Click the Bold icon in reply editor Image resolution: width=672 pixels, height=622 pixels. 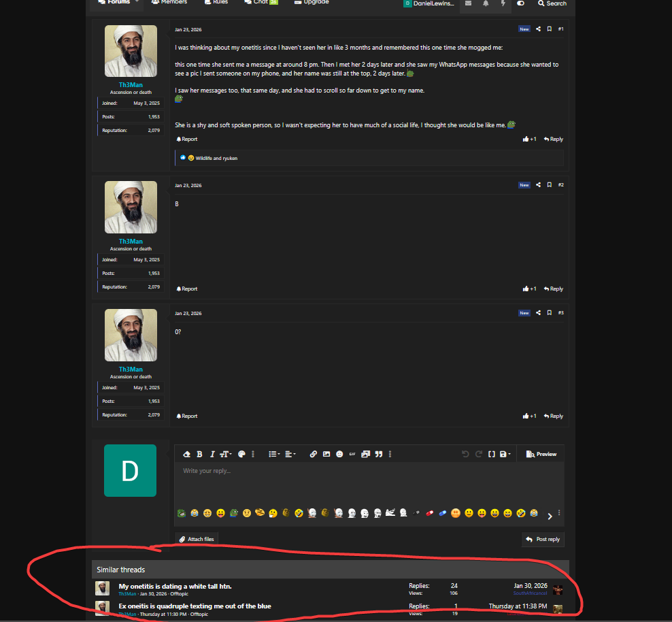point(199,454)
